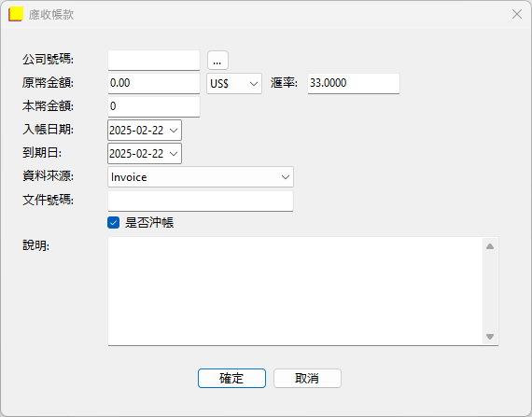
Task: Expand the 入帳日期 date picker
Action: point(174,131)
